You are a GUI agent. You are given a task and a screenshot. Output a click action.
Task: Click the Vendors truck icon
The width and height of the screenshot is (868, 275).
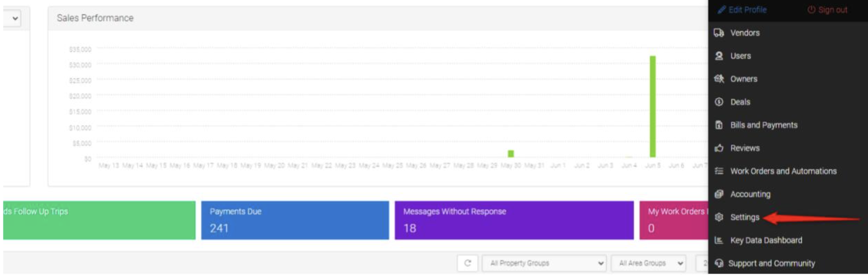click(719, 33)
